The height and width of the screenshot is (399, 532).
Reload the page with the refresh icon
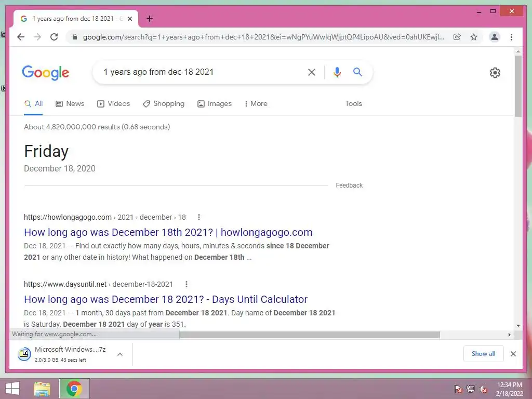[54, 37]
